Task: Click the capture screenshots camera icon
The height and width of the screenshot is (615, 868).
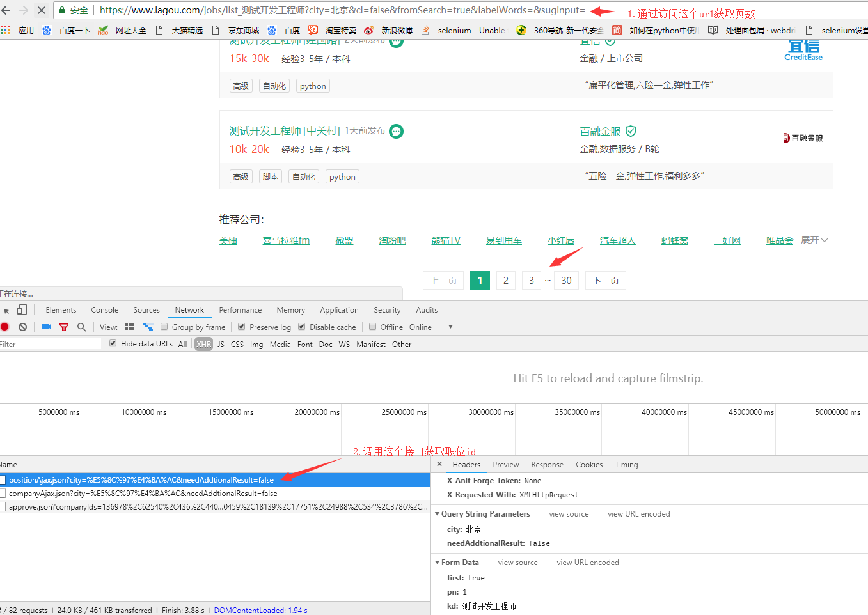Action: click(x=46, y=327)
